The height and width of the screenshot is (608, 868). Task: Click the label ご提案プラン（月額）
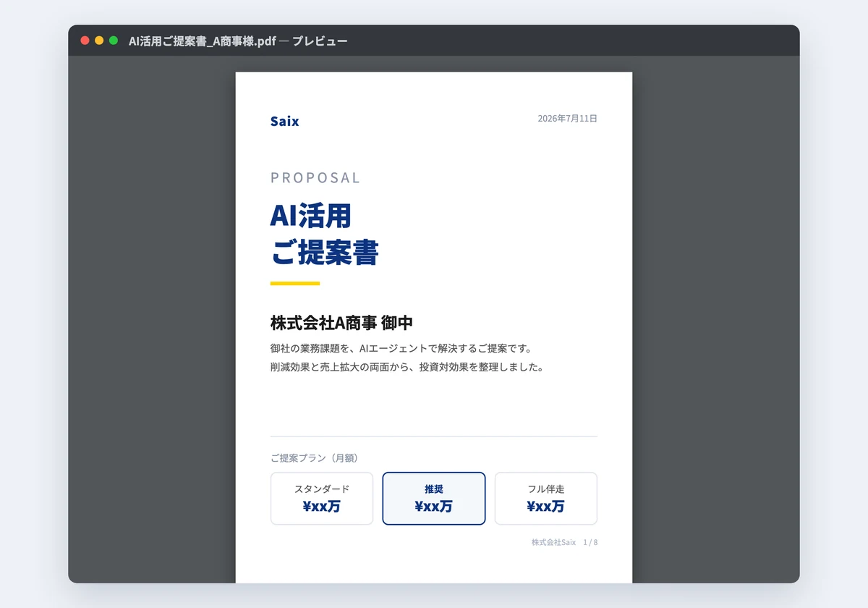(316, 458)
